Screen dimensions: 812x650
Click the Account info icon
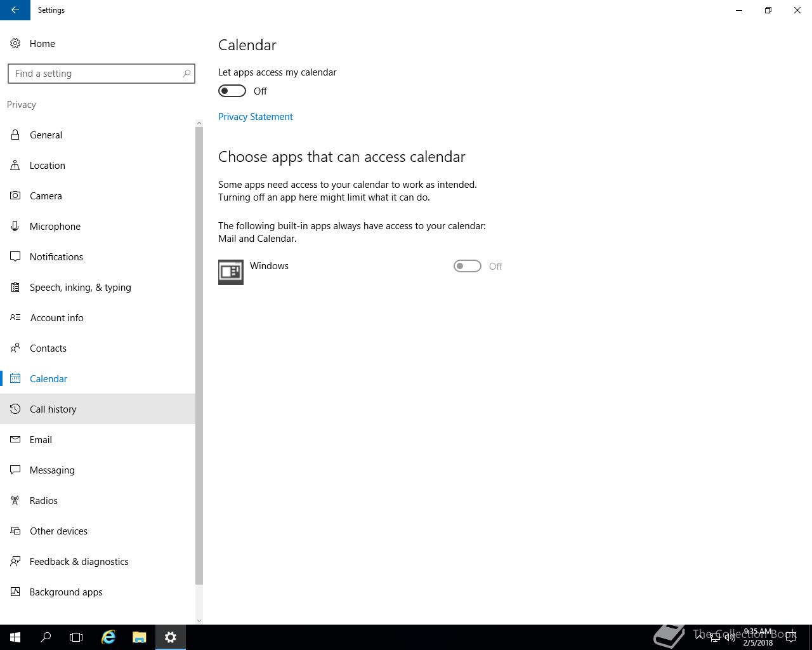tap(15, 317)
